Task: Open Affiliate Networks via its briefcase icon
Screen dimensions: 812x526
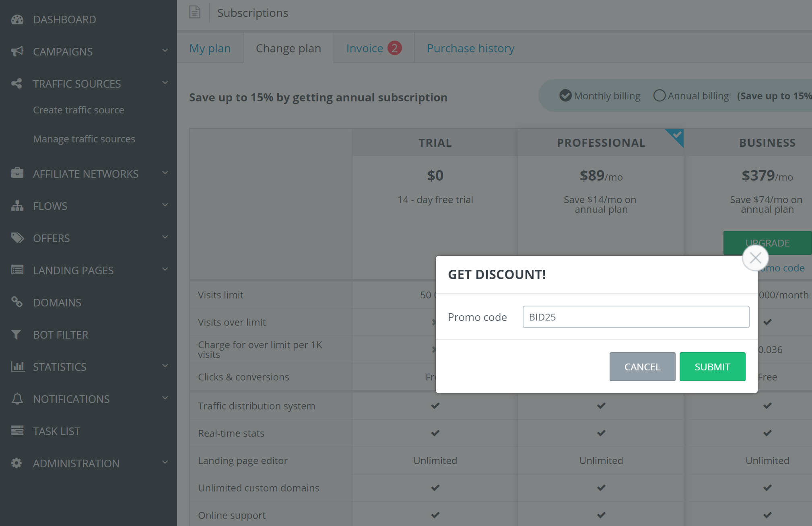Action: [16, 173]
